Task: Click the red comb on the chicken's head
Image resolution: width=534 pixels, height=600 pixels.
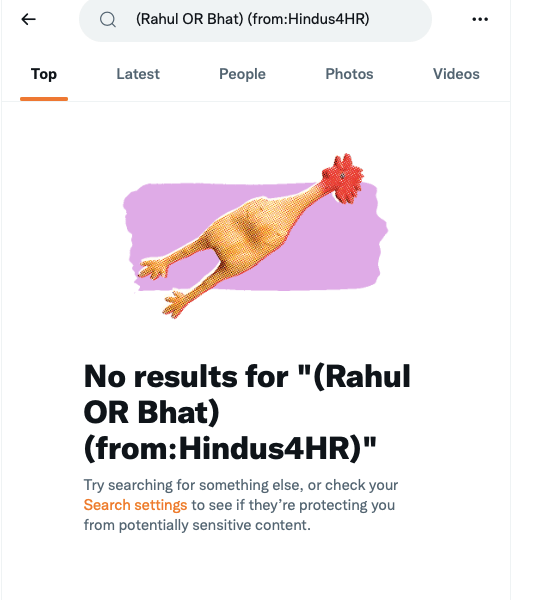Action: pyautogui.click(x=343, y=178)
